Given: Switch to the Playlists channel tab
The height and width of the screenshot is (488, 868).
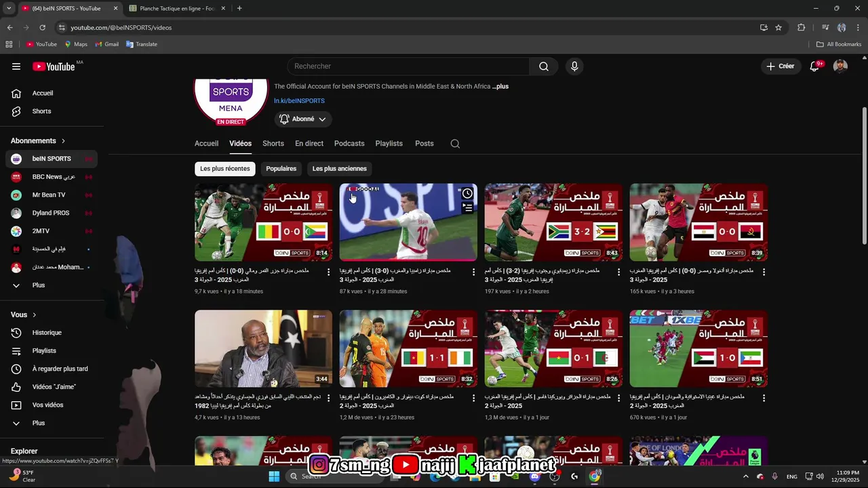Looking at the screenshot, I should coord(389,144).
